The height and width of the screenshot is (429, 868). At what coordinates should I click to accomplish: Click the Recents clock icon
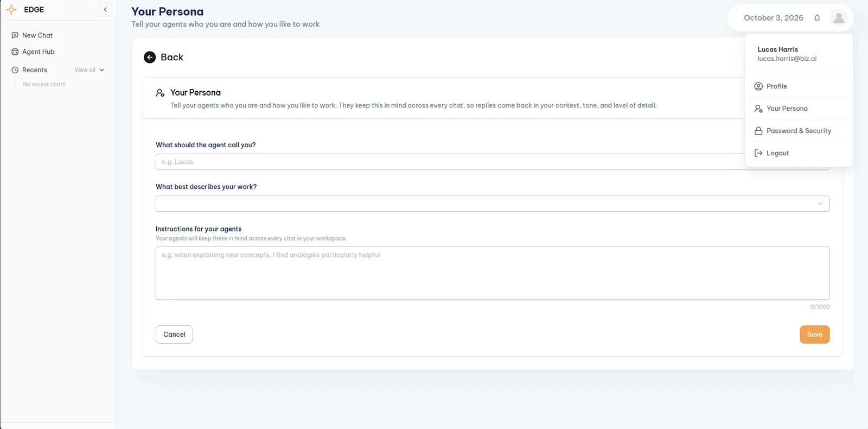pos(15,70)
